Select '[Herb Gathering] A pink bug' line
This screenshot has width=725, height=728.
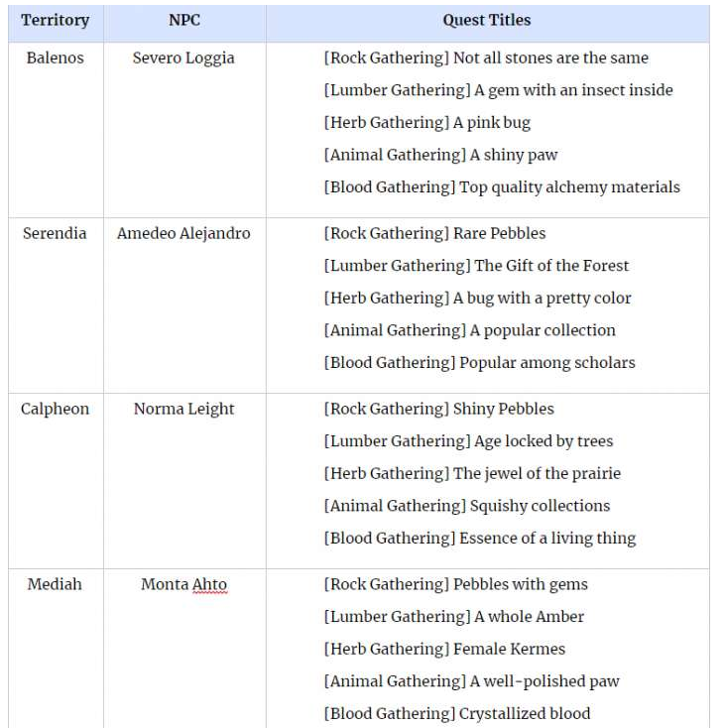[x=427, y=123]
